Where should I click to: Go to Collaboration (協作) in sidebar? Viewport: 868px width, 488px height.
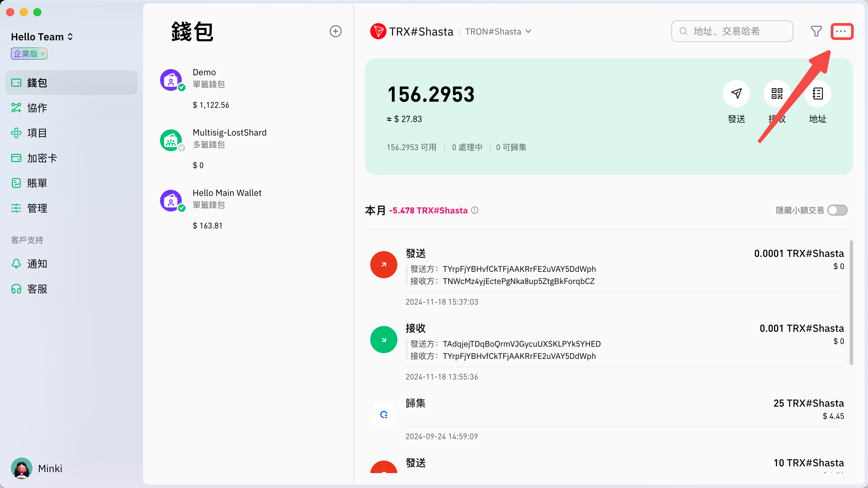(x=37, y=108)
